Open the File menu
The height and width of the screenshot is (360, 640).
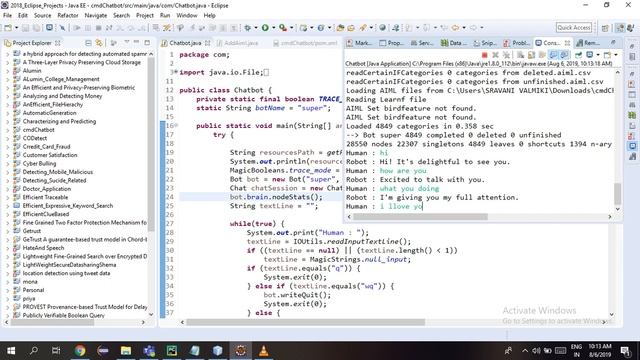point(7,15)
